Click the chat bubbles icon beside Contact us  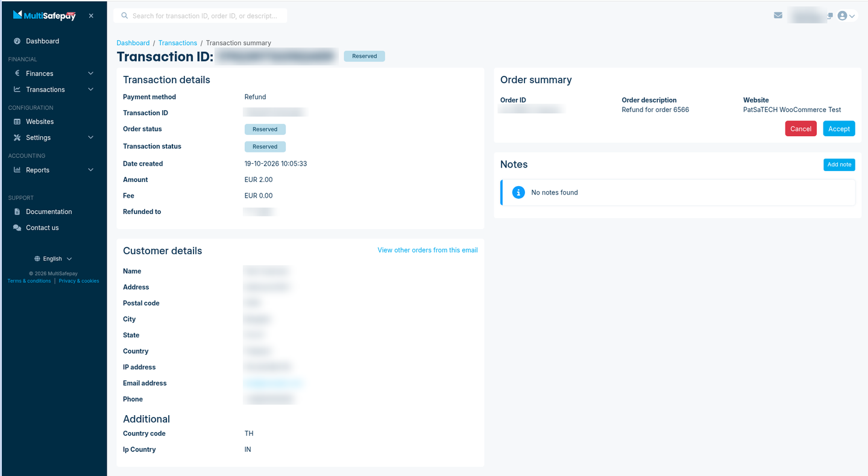[17, 228]
